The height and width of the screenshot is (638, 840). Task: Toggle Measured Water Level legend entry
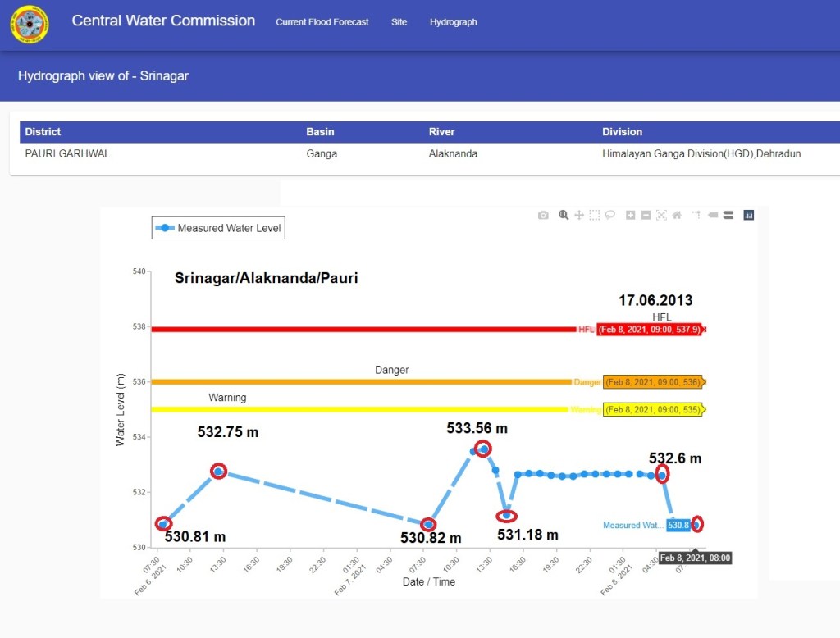point(218,228)
